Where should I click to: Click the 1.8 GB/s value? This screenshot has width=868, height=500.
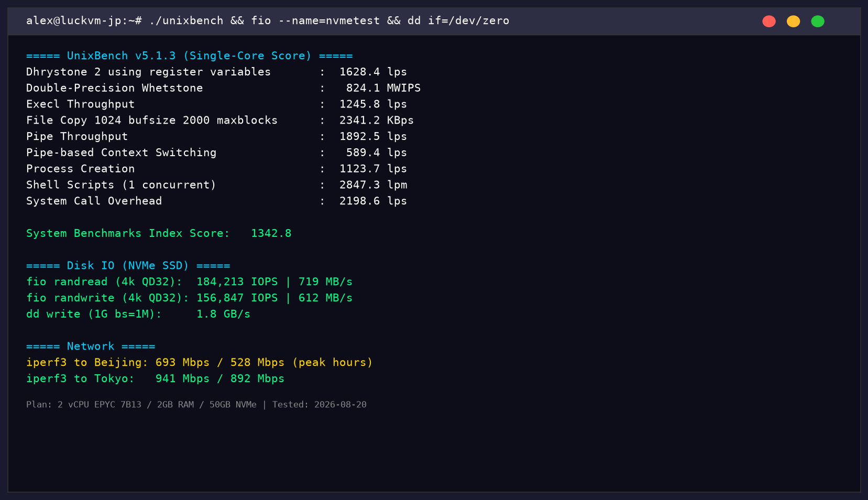[224, 314]
